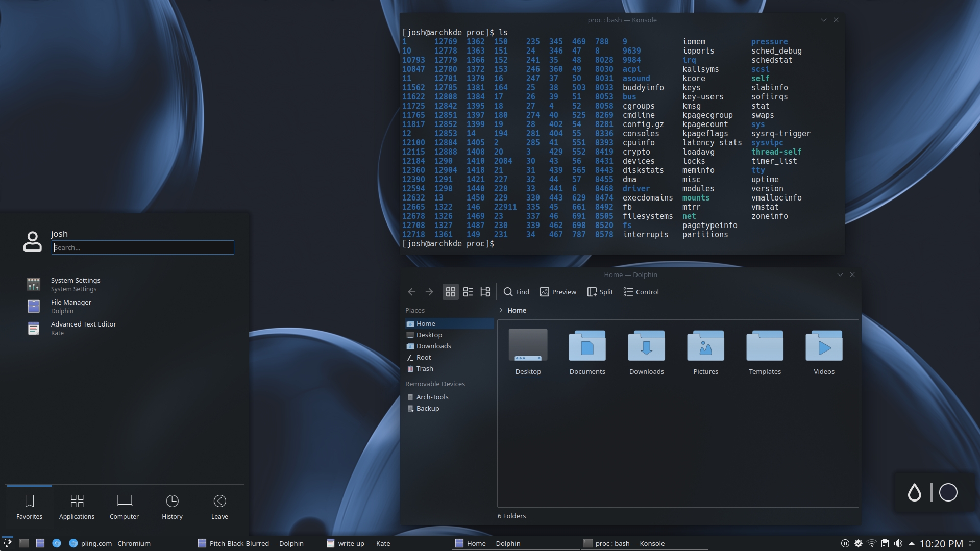
Task: Click josh user avatar icon
Action: coord(33,241)
